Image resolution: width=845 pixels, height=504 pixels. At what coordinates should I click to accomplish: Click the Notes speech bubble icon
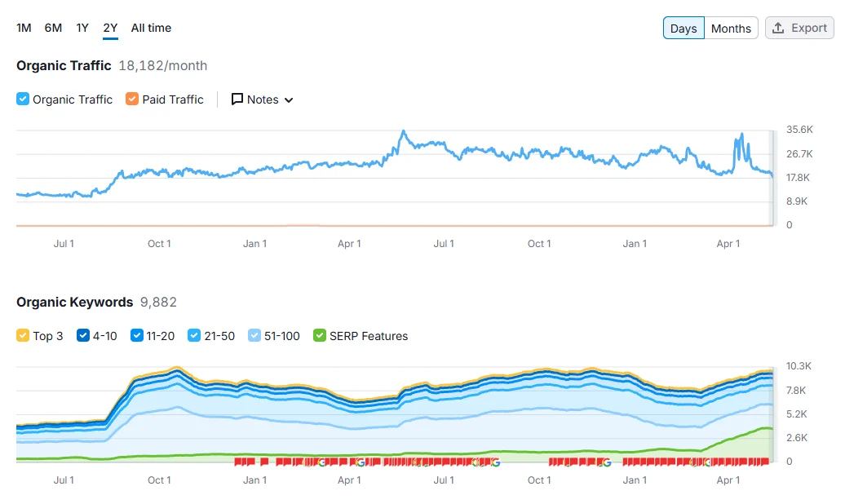pyautogui.click(x=237, y=99)
